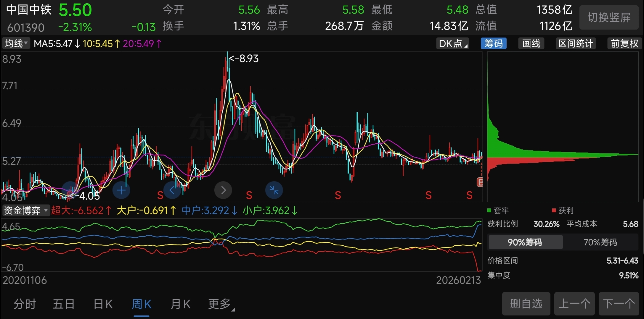644x319 pixels.
Task: Switch to the 日K tab
Action: click(x=103, y=304)
